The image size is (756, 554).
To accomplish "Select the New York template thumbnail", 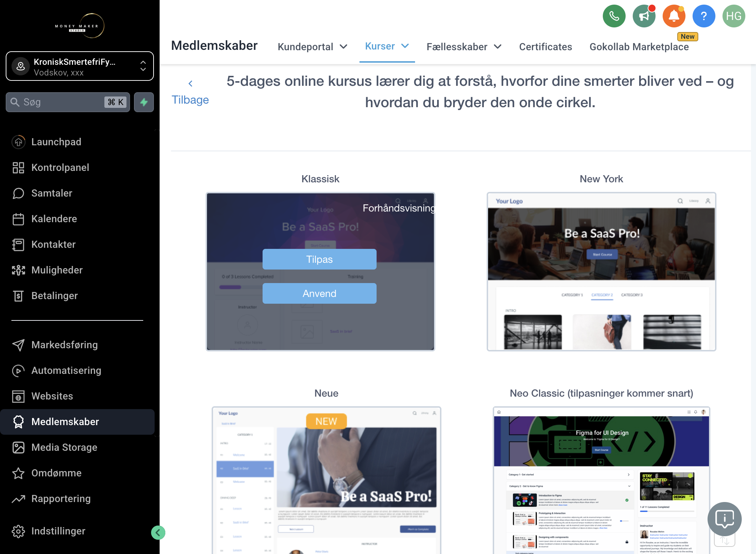I will (601, 272).
